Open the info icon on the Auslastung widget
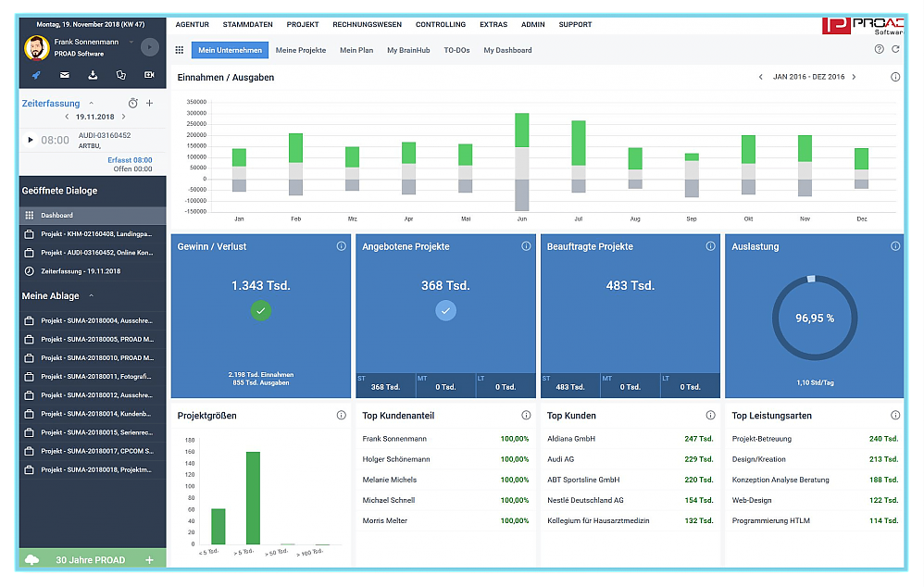The image size is (924, 587). pyautogui.click(x=895, y=246)
